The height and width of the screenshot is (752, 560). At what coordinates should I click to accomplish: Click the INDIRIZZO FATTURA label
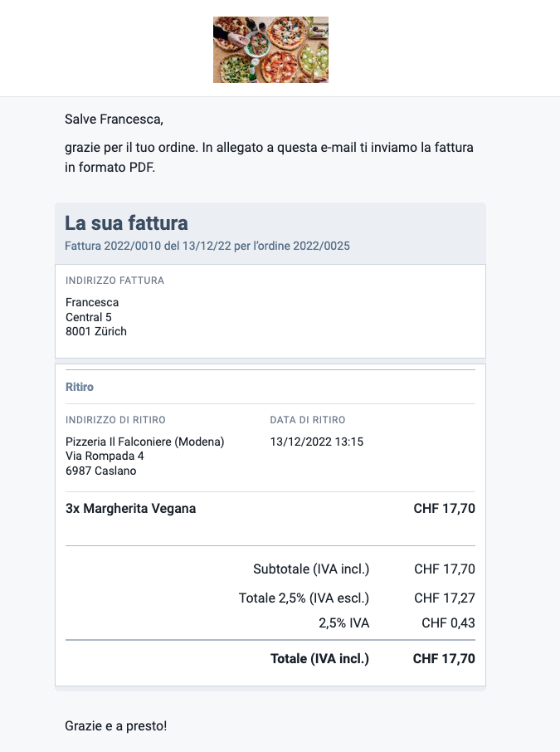click(114, 281)
